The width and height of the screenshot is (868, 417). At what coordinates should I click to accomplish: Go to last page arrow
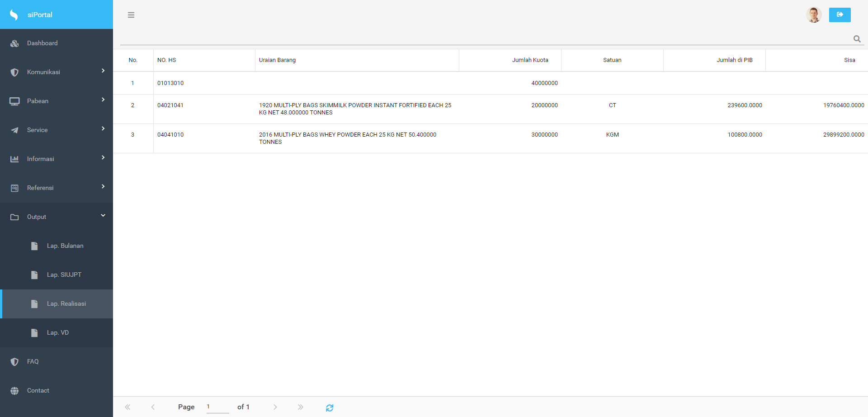click(x=301, y=407)
